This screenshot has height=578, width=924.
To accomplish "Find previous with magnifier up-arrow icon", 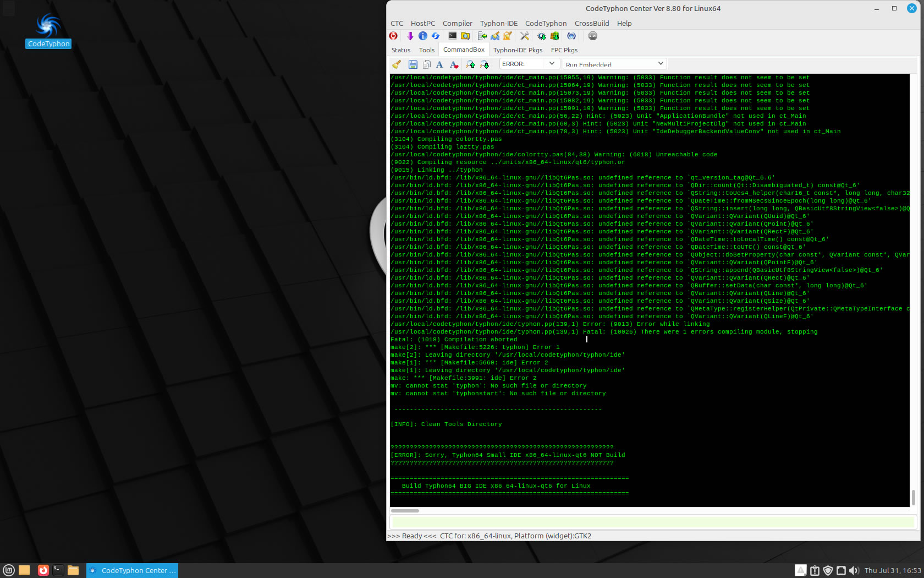I will click(471, 64).
